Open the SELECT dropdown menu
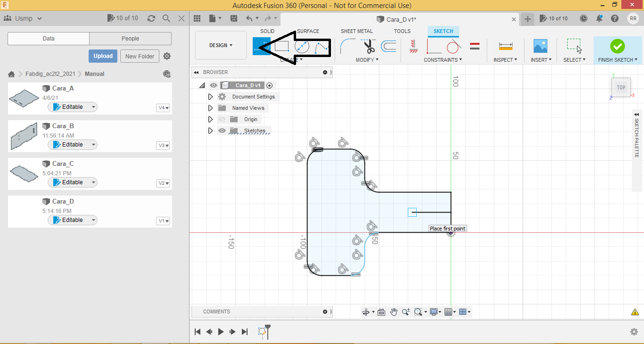Viewport: 644px width, 344px height. point(574,60)
